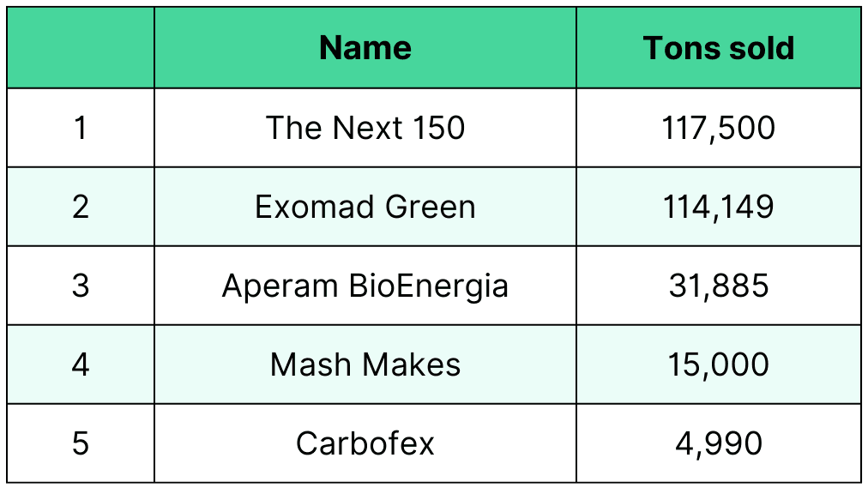
Task: Click rank cell number 4
Action: (x=81, y=364)
